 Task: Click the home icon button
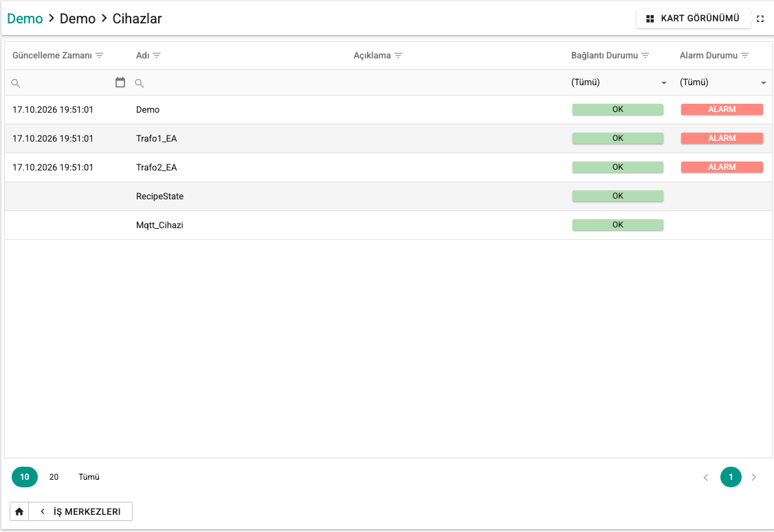[x=19, y=511]
